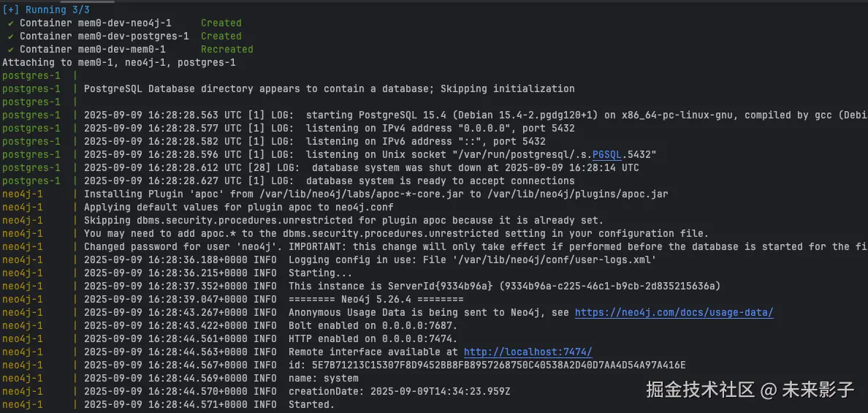The image size is (868, 413).
Task: Click "database system is ready to accept connections"
Action: 440,181
